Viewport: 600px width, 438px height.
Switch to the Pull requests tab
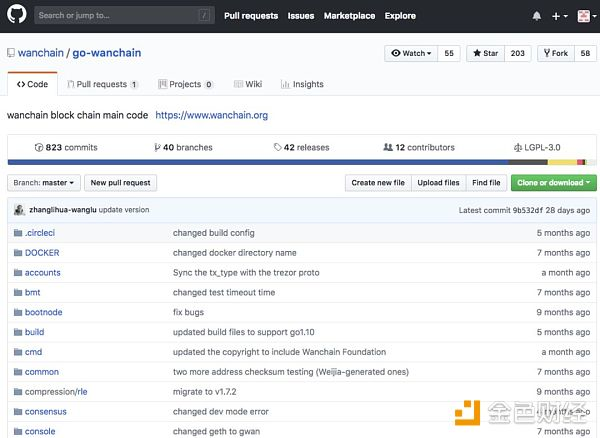(x=102, y=84)
